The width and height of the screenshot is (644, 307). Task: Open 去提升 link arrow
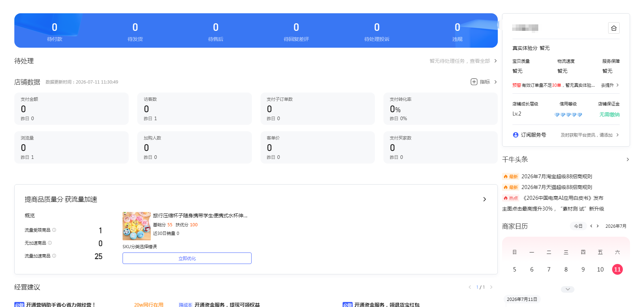(x=617, y=85)
